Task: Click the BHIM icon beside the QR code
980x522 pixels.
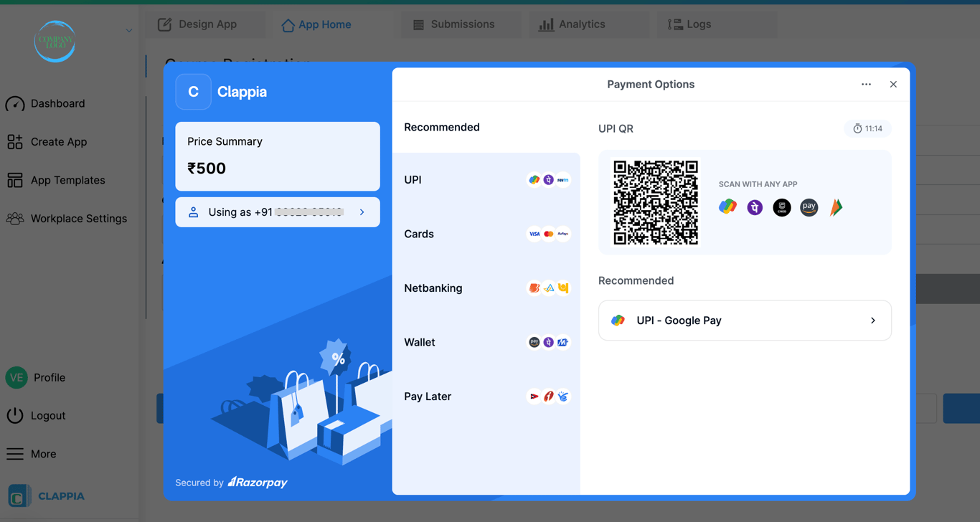Action: [837, 207]
